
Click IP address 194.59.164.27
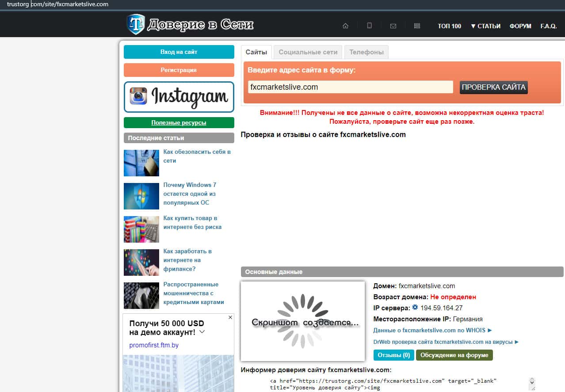click(x=442, y=308)
